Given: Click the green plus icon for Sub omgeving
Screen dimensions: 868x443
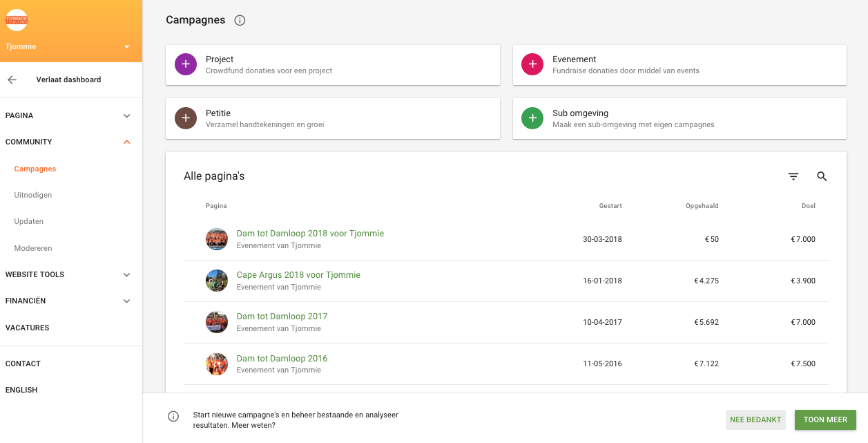Looking at the screenshot, I should coord(532,118).
